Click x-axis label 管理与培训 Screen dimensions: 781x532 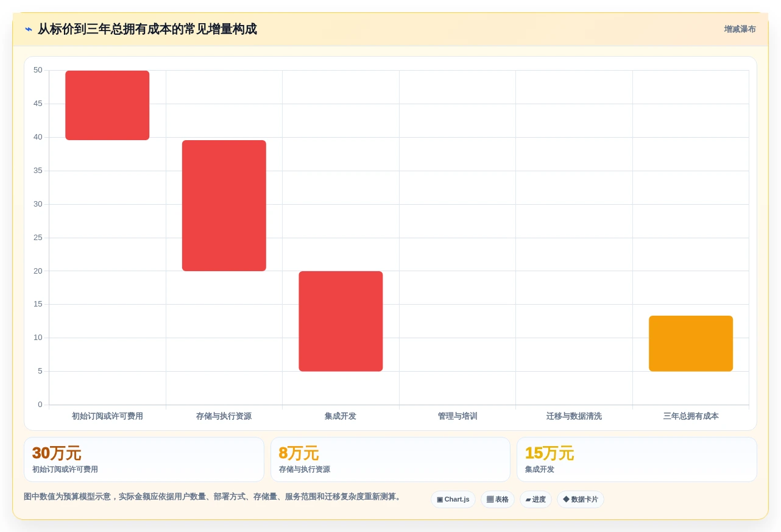[458, 416]
